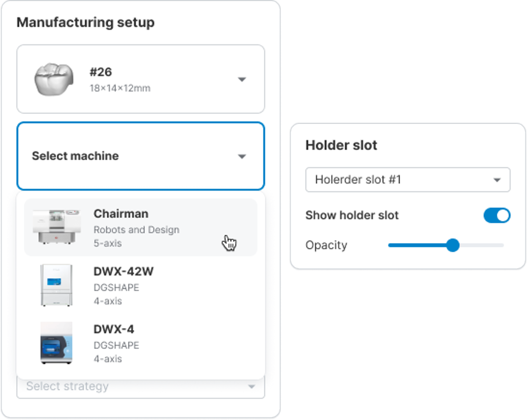Open the Select strategy dropdown
527x420 pixels.
(x=140, y=387)
